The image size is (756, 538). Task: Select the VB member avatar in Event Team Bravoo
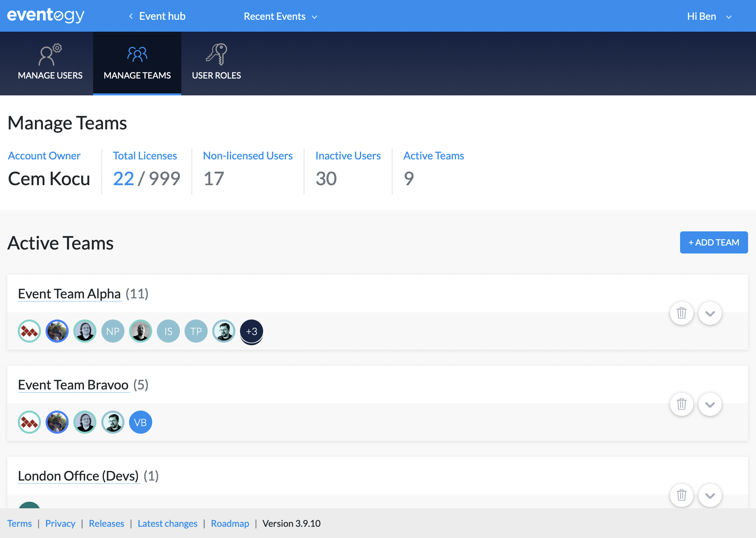tap(140, 422)
